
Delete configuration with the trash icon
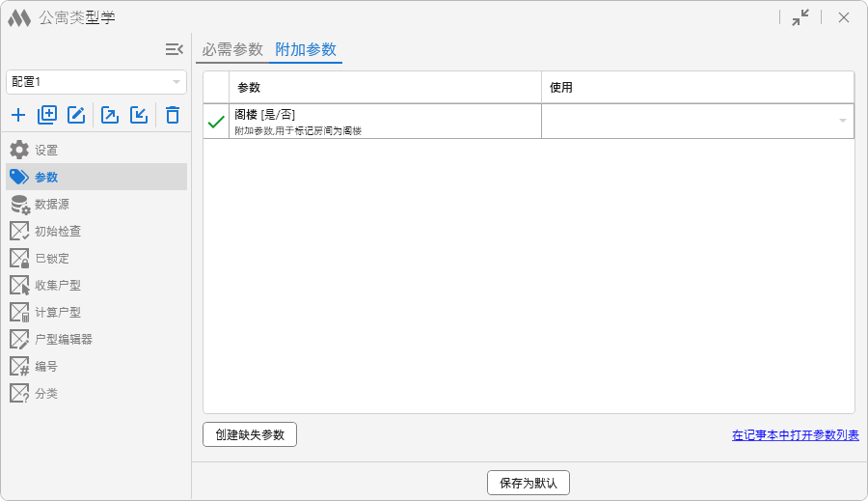[173, 116]
